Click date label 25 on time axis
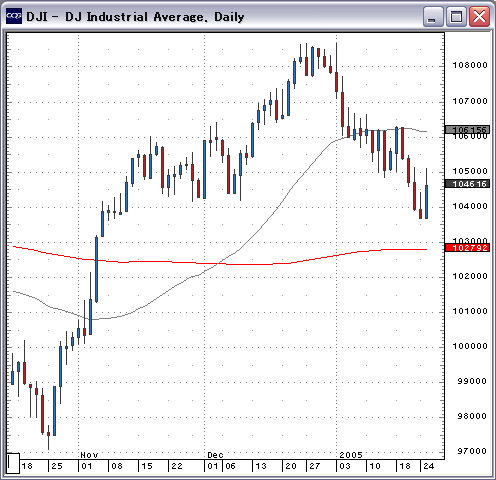 [x=57, y=466]
